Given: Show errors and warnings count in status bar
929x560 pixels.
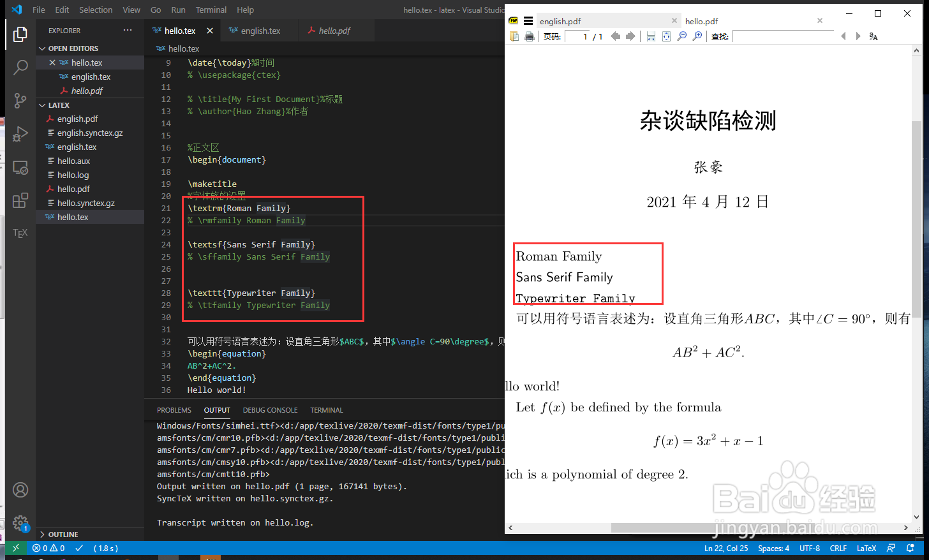Looking at the screenshot, I should (x=48, y=548).
